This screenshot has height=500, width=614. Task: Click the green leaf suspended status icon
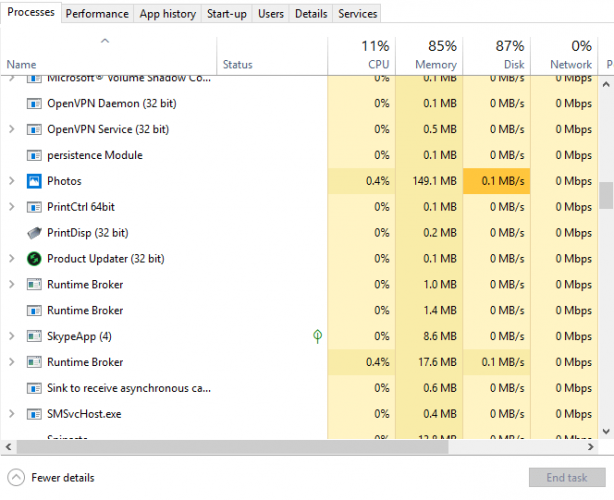pos(317,337)
